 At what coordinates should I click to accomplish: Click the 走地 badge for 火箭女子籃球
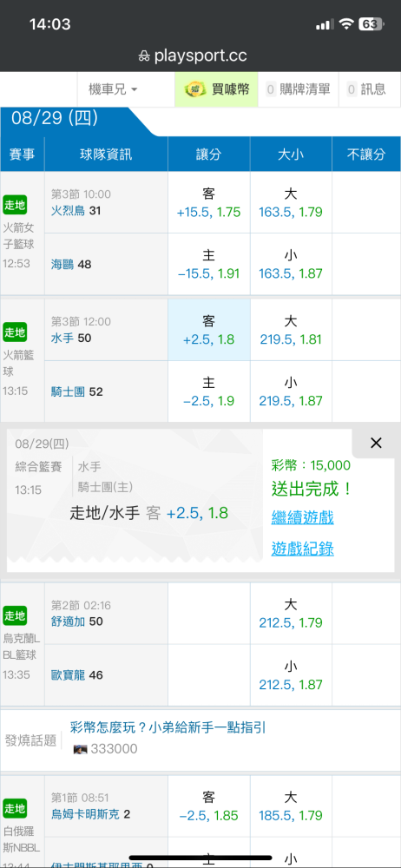point(15,206)
